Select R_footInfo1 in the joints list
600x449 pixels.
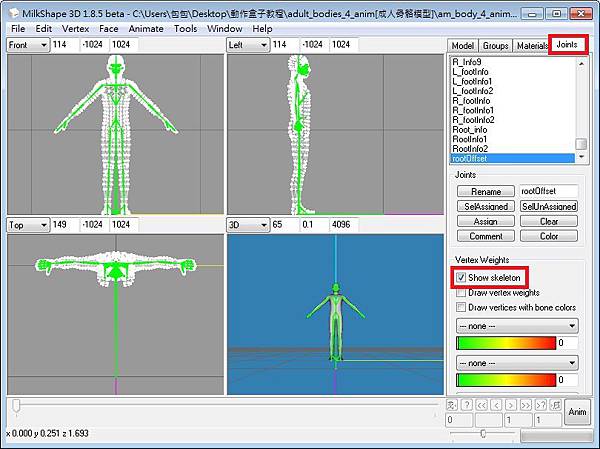(x=513, y=110)
